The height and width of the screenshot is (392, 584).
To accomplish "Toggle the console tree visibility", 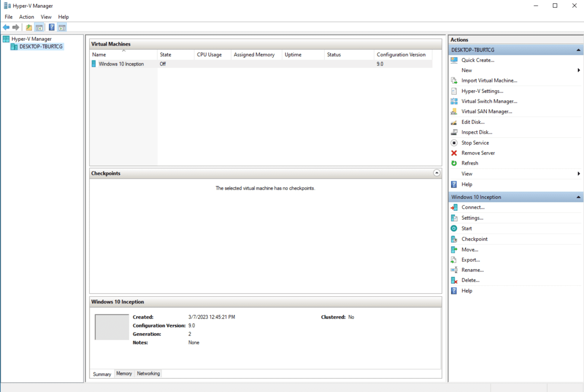I will 39,27.
